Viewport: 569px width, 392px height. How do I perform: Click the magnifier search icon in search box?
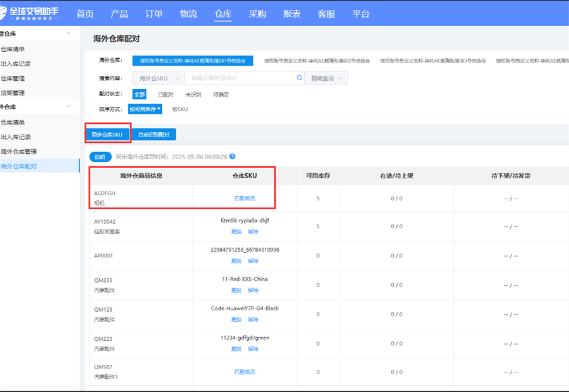pyautogui.click(x=300, y=78)
